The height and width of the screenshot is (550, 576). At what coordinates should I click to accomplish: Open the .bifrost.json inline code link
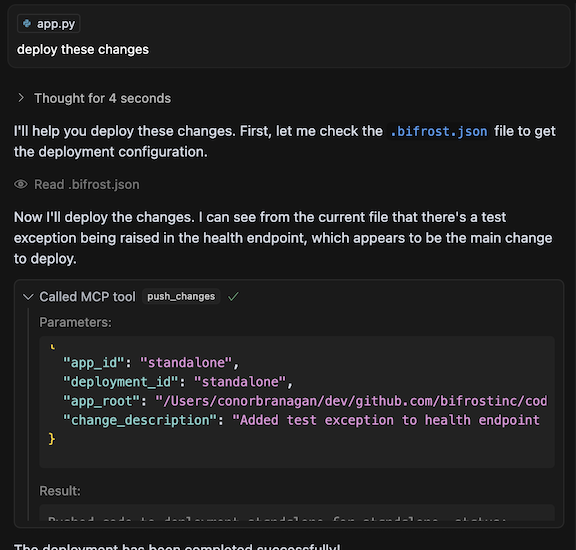click(439, 131)
